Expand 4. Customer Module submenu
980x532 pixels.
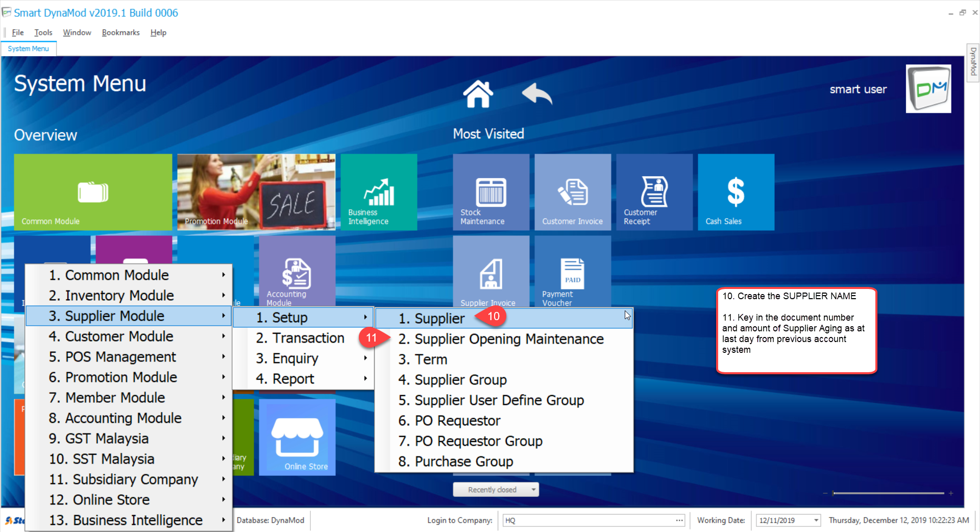129,336
